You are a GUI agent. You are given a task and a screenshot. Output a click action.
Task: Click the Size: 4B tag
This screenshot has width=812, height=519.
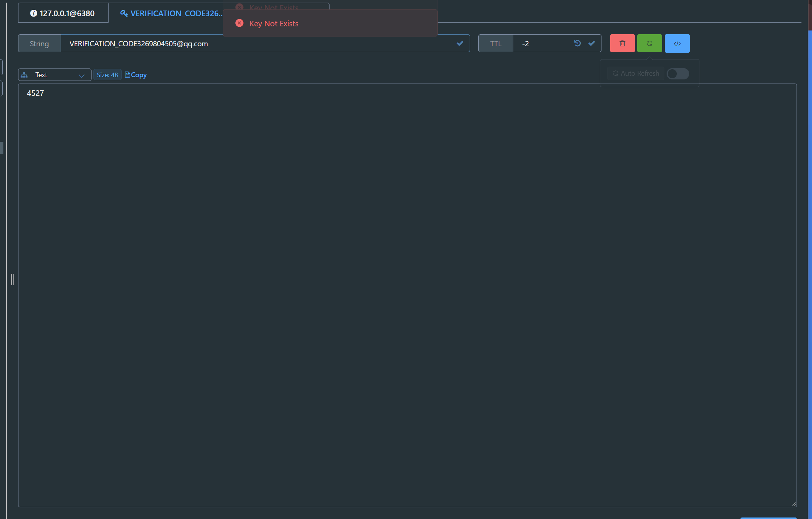pyautogui.click(x=107, y=75)
